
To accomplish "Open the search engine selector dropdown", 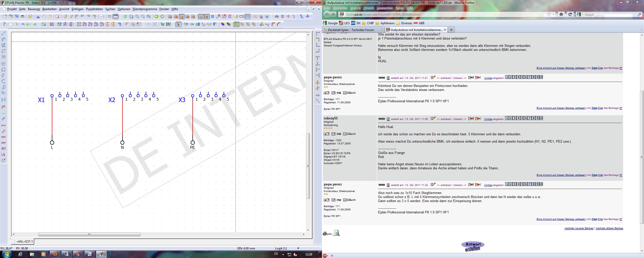I will 580,15.
